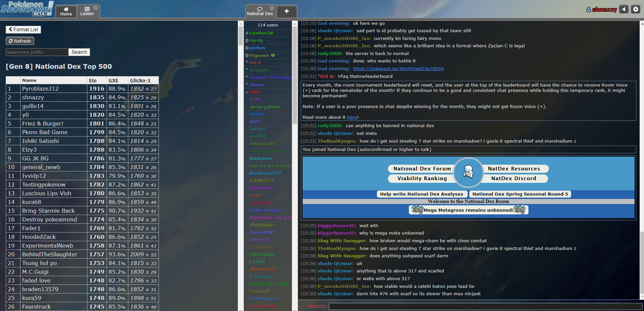644x311 pixels.
Task: Open user Forget The Ladder in list
Action: (x=268, y=284)
